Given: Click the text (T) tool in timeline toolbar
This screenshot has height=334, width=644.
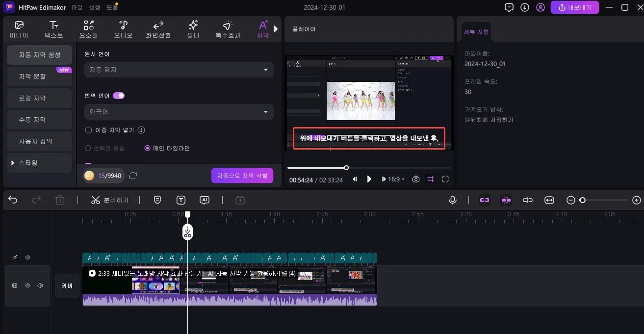Looking at the screenshot, I should [181, 200].
